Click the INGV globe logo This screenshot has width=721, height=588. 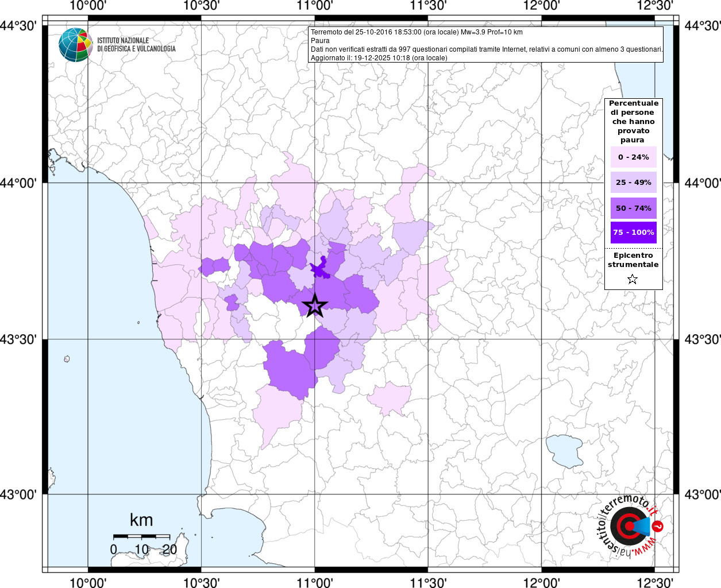coord(75,45)
